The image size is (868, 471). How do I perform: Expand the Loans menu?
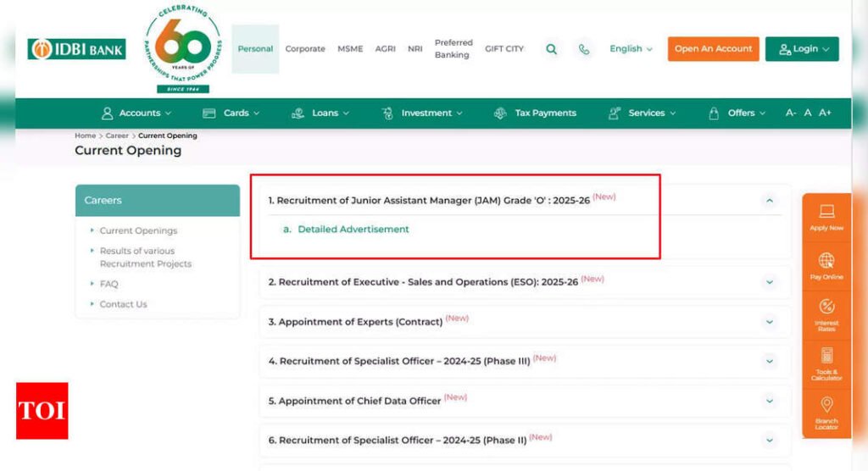(320, 113)
